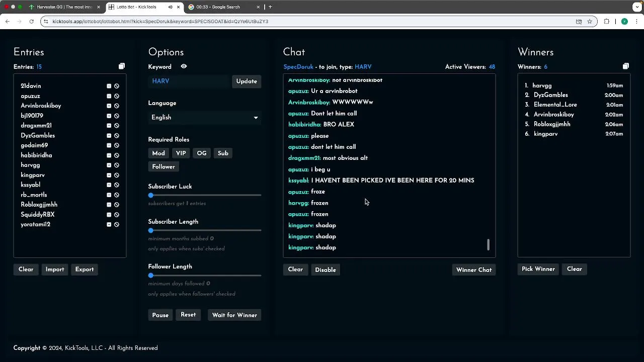Open Chrome extensions puzzle icon
Image resolution: width=644 pixels, height=362 pixels.
tap(607, 22)
